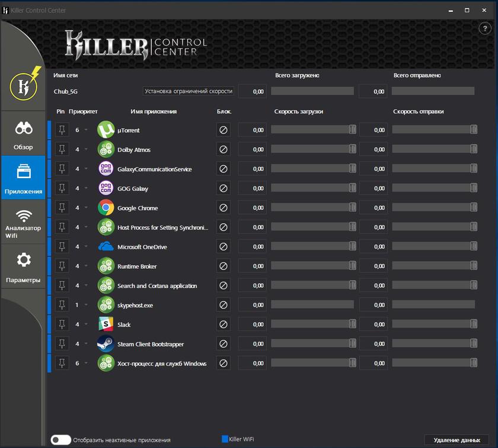Click the GOG Galaxy app icon
The image size is (498, 448).
point(106,189)
